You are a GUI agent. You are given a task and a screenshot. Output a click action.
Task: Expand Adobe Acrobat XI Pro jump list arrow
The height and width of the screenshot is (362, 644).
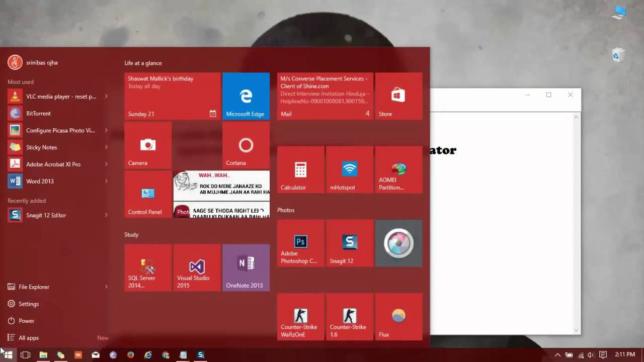tap(106, 164)
